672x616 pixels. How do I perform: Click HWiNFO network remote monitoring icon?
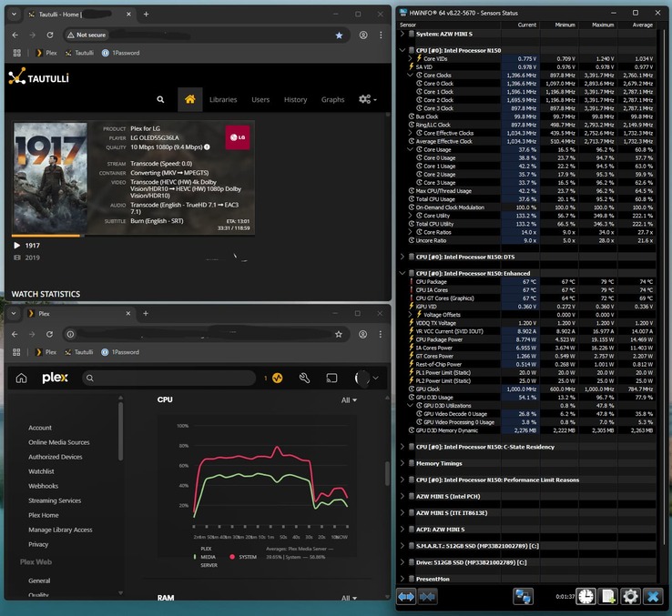click(x=523, y=596)
